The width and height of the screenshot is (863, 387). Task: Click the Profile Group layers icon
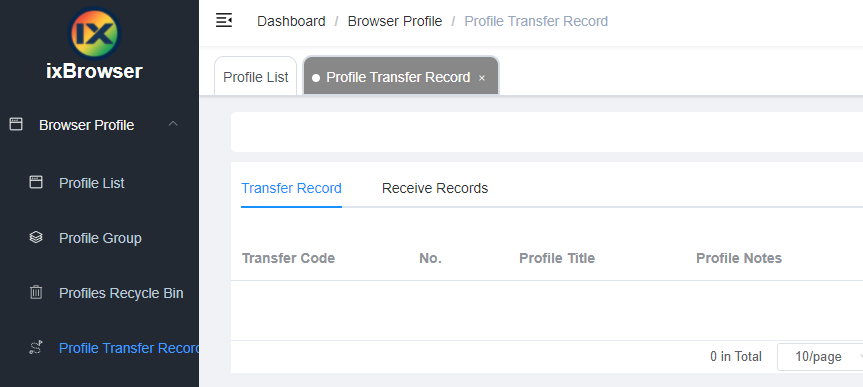click(36, 237)
